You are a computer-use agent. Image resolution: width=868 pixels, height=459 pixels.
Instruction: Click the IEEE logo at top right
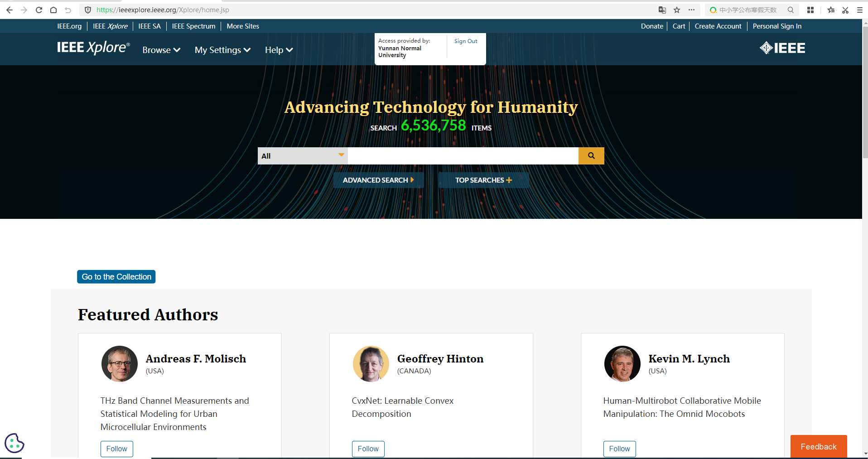point(782,48)
